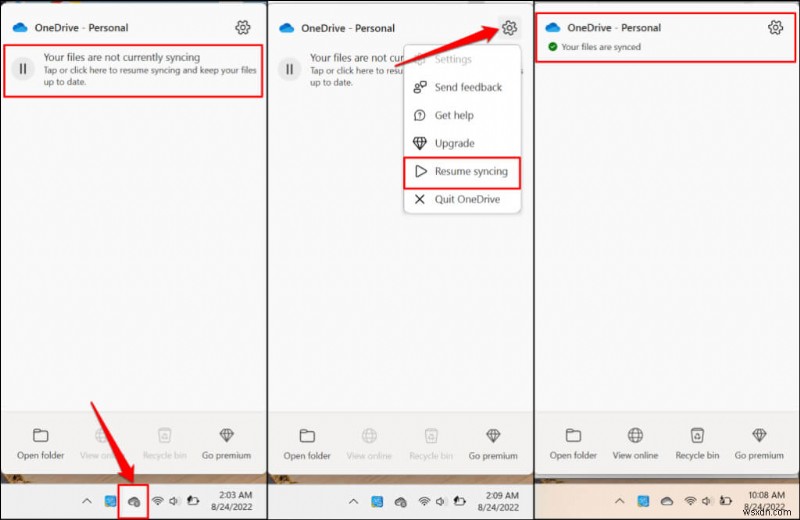The image size is (800, 520).
Task: Open the 2:03 AM clock and date
Action: (232, 501)
